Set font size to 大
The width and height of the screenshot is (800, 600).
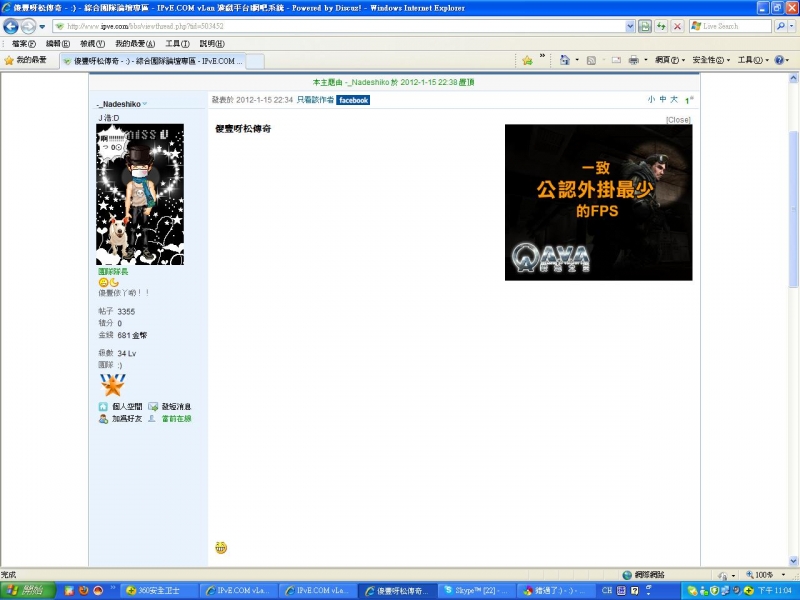point(673,99)
